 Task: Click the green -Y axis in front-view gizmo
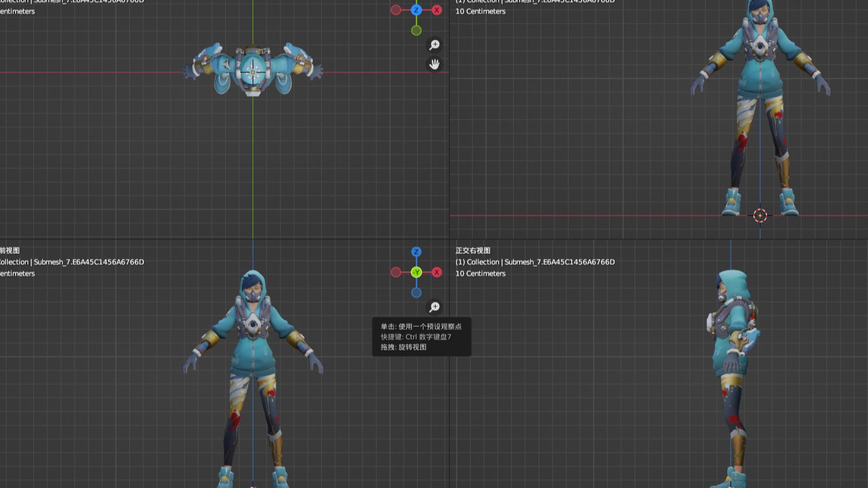coord(416,272)
